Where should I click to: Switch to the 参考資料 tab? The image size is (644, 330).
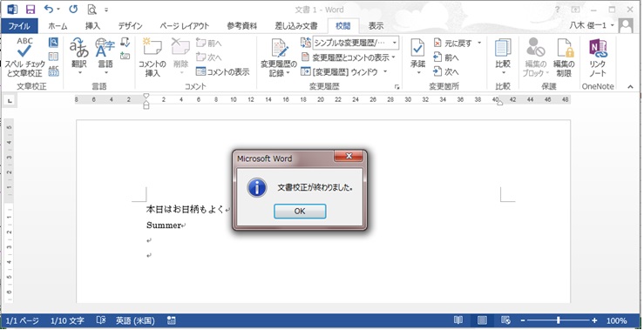pos(242,26)
